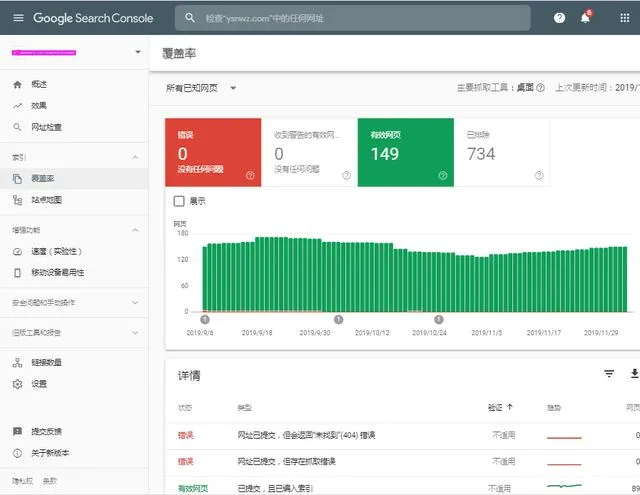Collapse the index section in sidebar
The image size is (640, 495).
(x=135, y=158)
